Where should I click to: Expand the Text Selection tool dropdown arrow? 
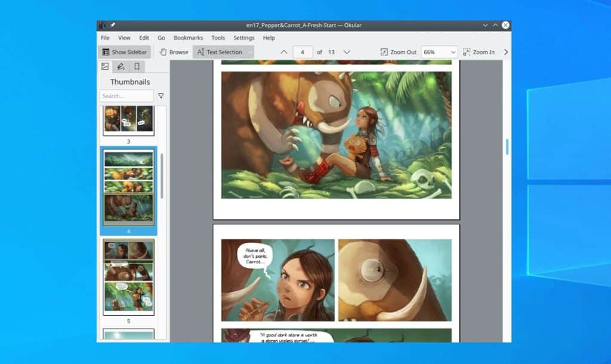pyautogui.click(x=250, y=52)
